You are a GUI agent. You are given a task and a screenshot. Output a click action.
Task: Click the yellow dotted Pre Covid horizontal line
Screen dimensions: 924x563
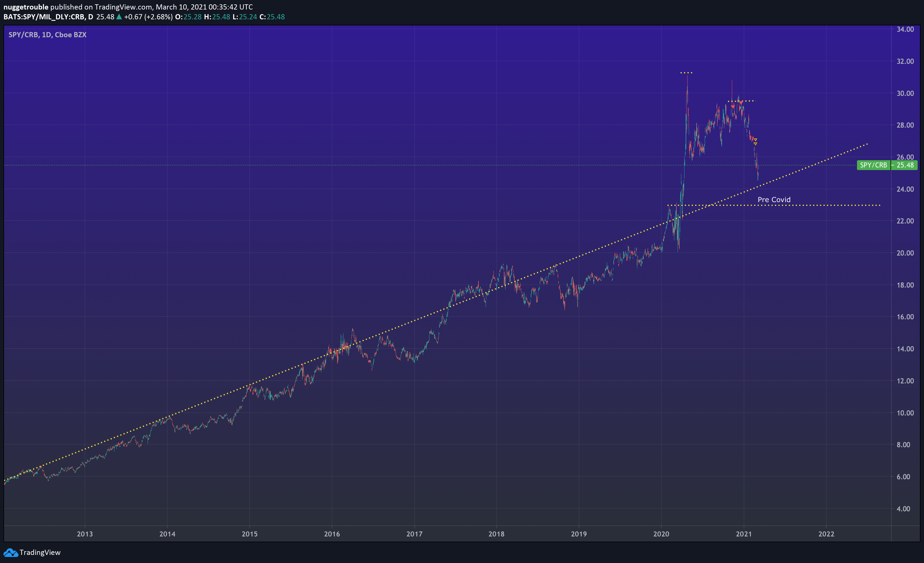774,205
